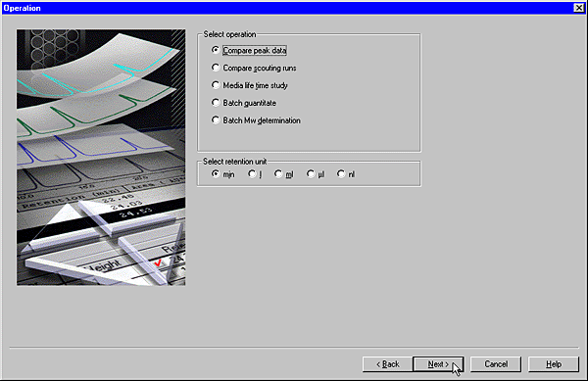Close the Operation dialog window

pos(578,8)
